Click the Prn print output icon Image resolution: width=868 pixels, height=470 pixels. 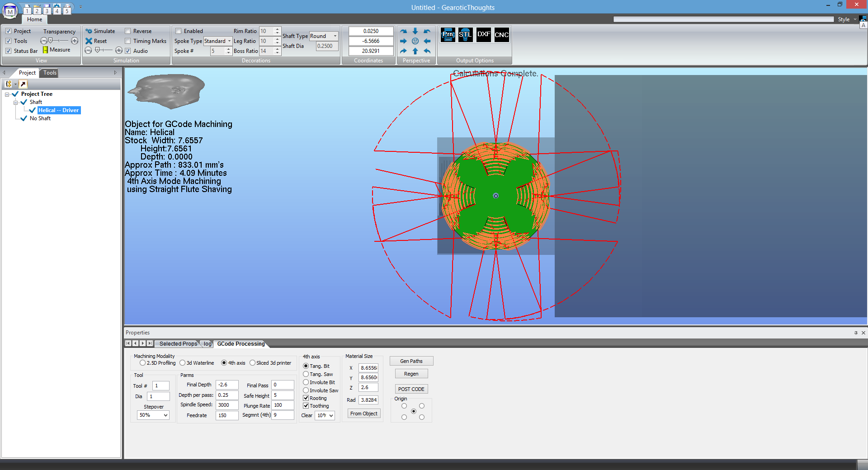click(x=448, y=35)
